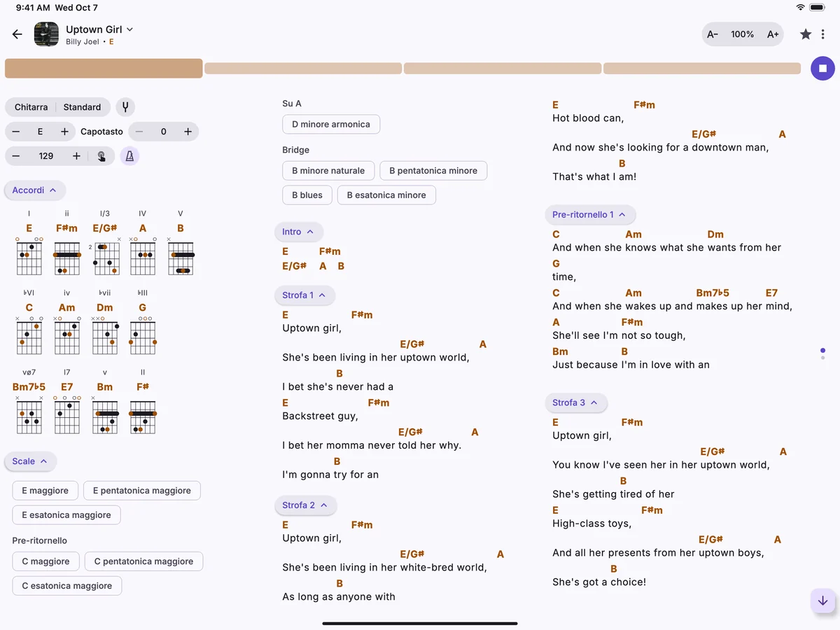
Task: Jump to the second song progress segment
Action: tap(303, 69)
